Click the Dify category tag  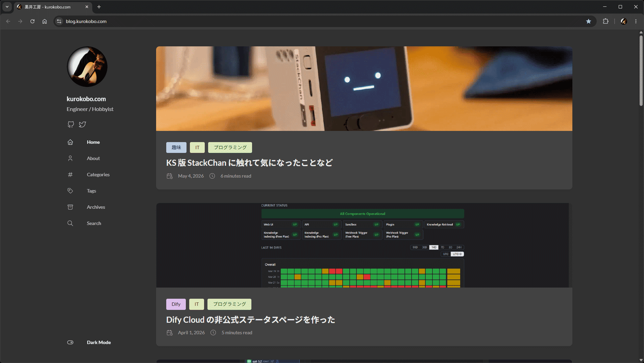click(176, 304)
